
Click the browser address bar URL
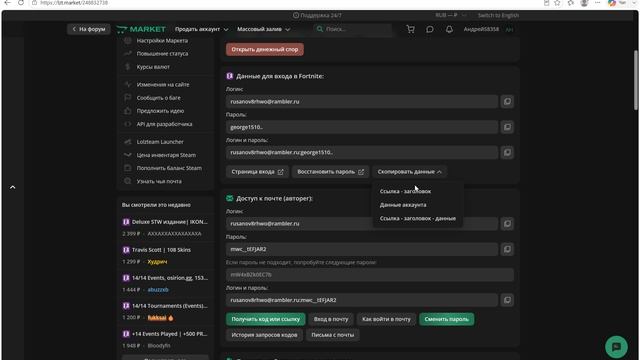(74, 3)
